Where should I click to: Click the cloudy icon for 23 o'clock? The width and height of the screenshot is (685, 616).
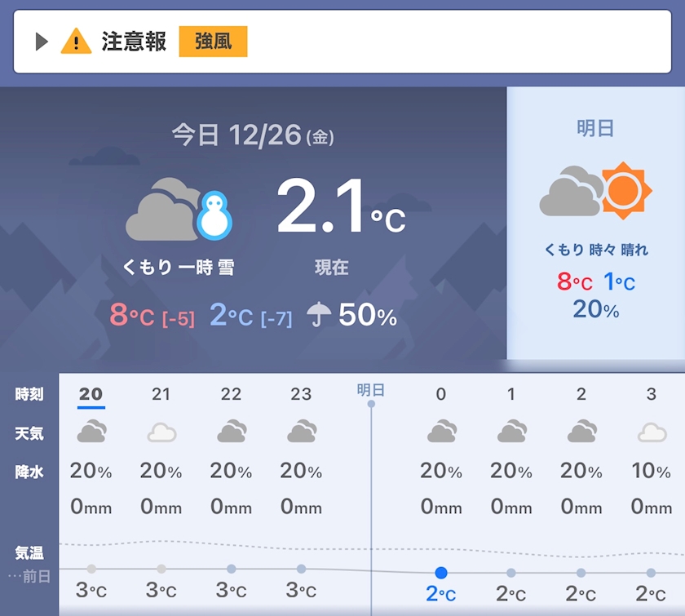tap(302, 432)
